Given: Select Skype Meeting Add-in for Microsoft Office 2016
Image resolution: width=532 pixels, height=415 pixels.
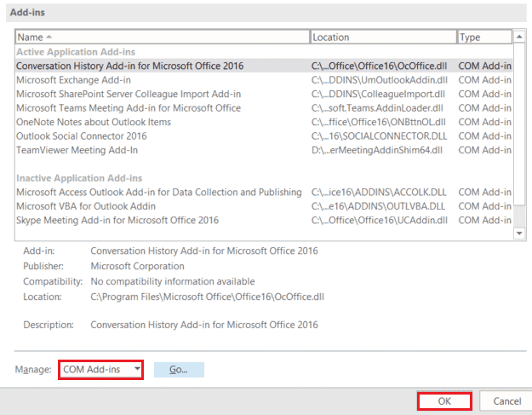Looking at the screenshot, I should click(x=264, y=221).
